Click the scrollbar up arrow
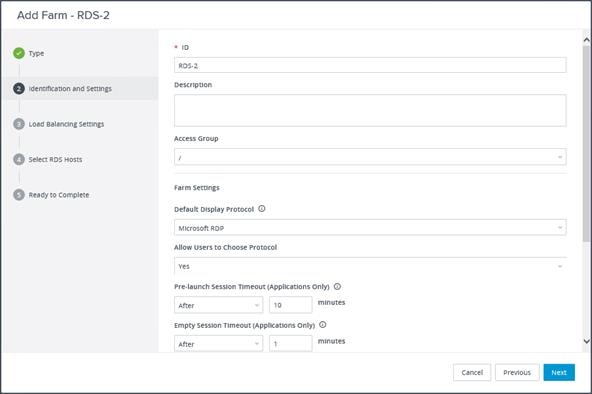Viewport: 592px width, 394px height. (x=586, y=39)
